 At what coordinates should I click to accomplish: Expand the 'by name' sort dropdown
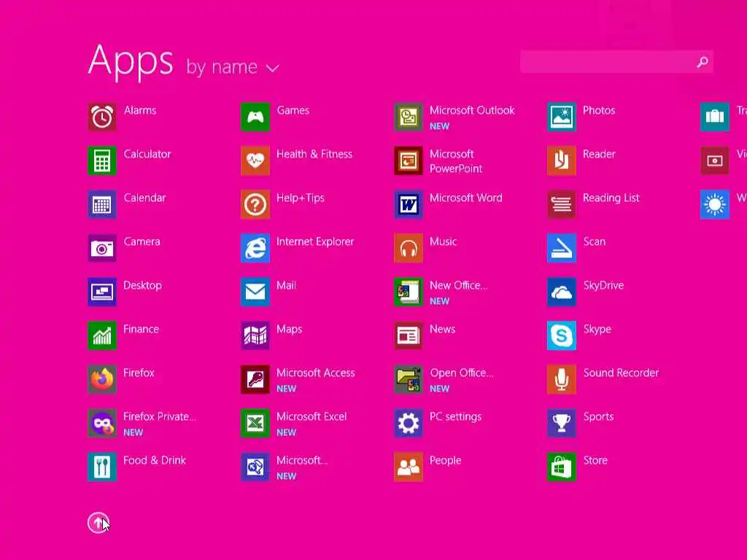point(233,67)
